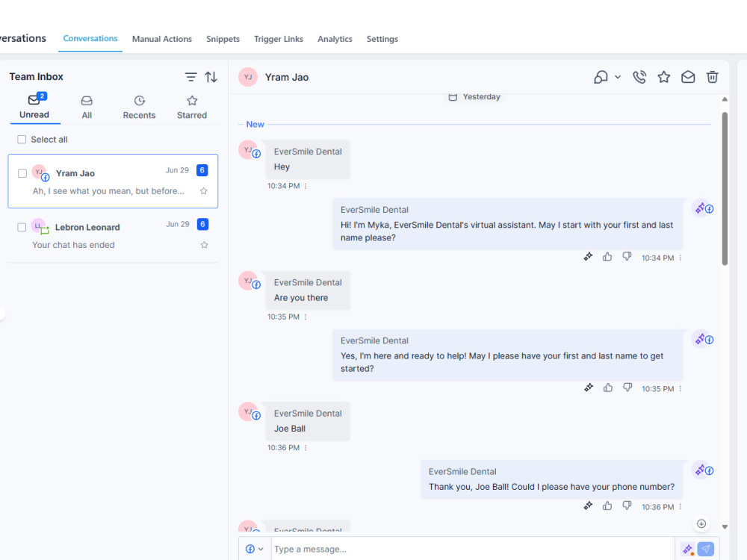Click the 'Yesterday' date label
Screen dimensions: 747x560
[481, 96]
